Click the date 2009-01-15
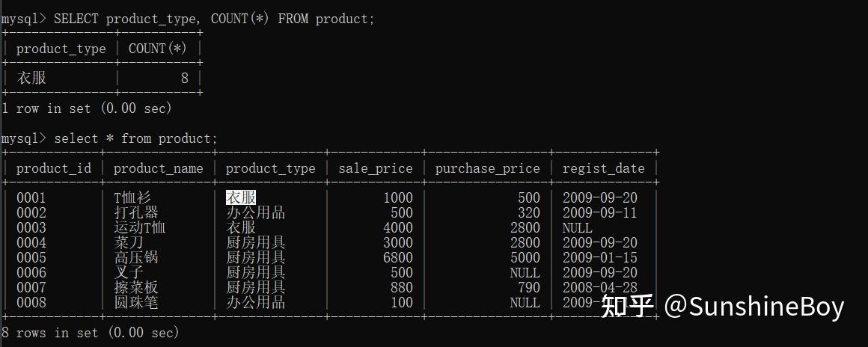Viewport: 868px width, 347px height. [599, 257]
